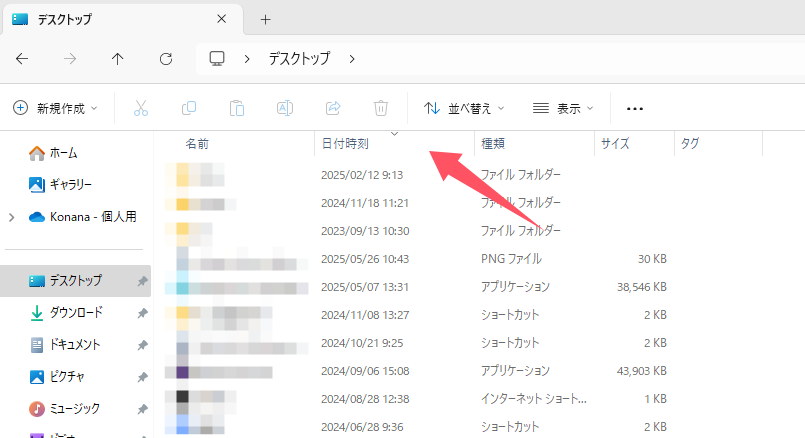Open the 並べ替え sort dropdown
Viewport: 805px width, 438px height.
pyautogui.click(x=465, y=108)
